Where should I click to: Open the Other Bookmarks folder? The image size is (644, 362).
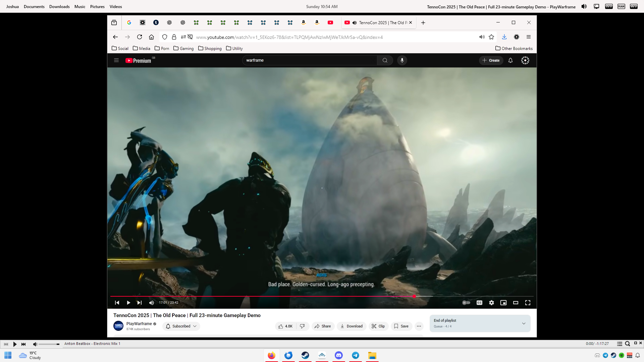coord(514,48)
